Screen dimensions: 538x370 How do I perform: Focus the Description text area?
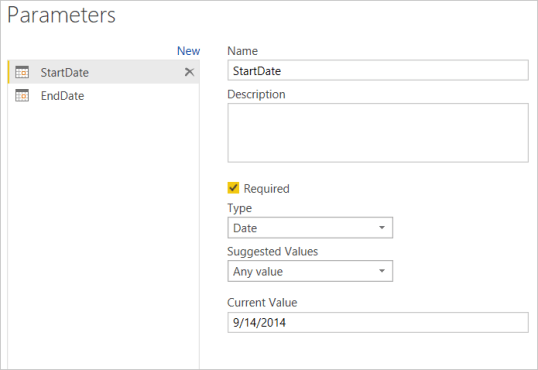pos(378,133)
